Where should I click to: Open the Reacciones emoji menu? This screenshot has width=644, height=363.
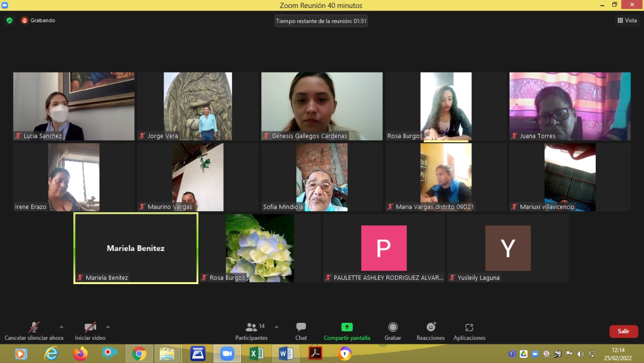431,327
